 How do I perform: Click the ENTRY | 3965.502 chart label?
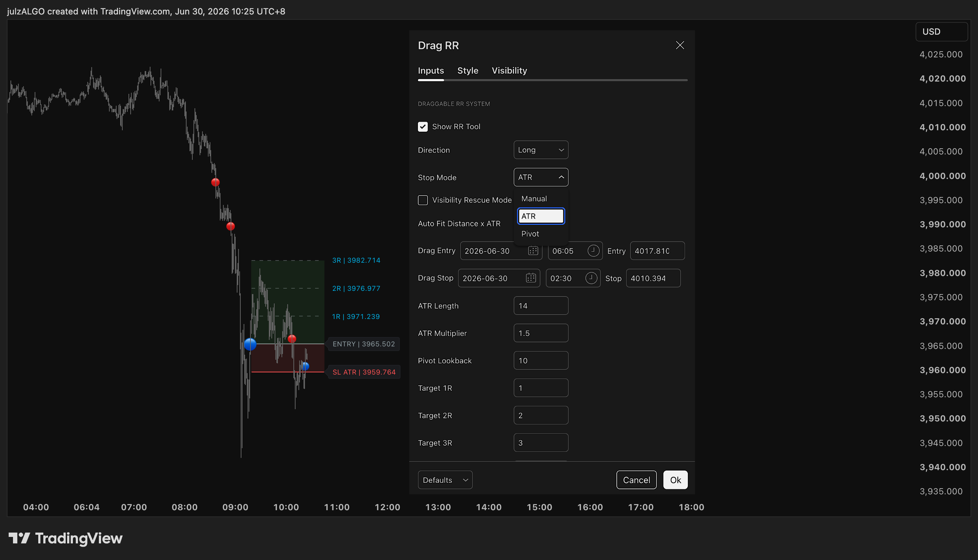tap(363, 344)
